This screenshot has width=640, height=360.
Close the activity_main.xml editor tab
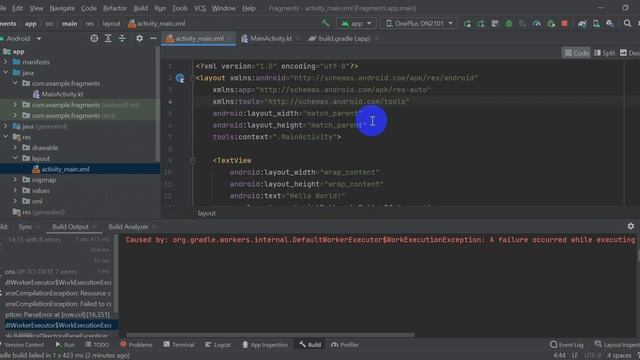pyautogui.click(x=230, y=38)
